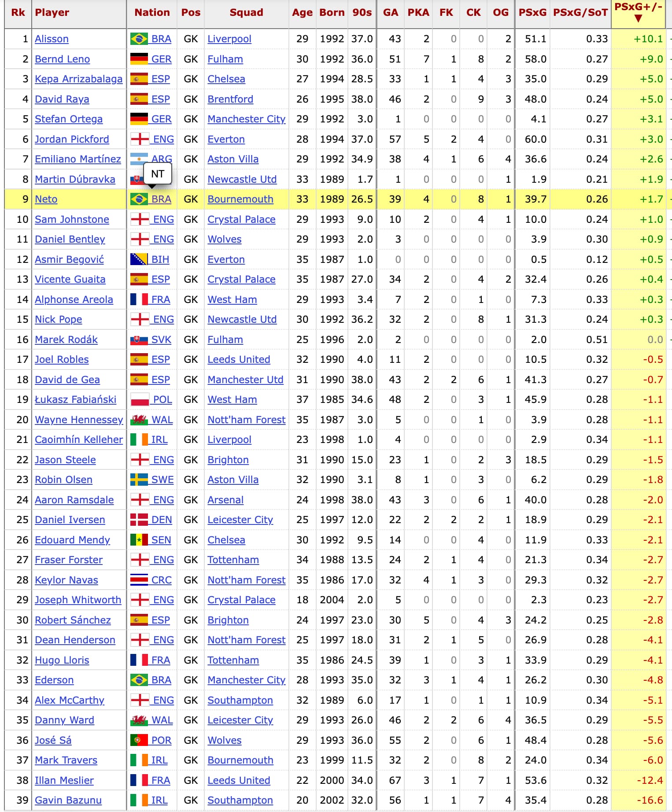Click the Brazil flag in Neto's highlighted row
The image size is (672, 812).
pyautogui.click(x=139, y=199)
